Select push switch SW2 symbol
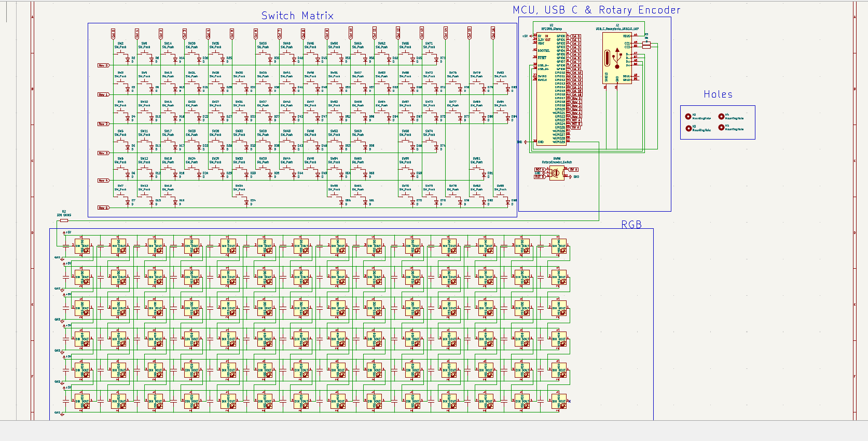The height and width of the screenshot is (441, 868). click(120, 52)
